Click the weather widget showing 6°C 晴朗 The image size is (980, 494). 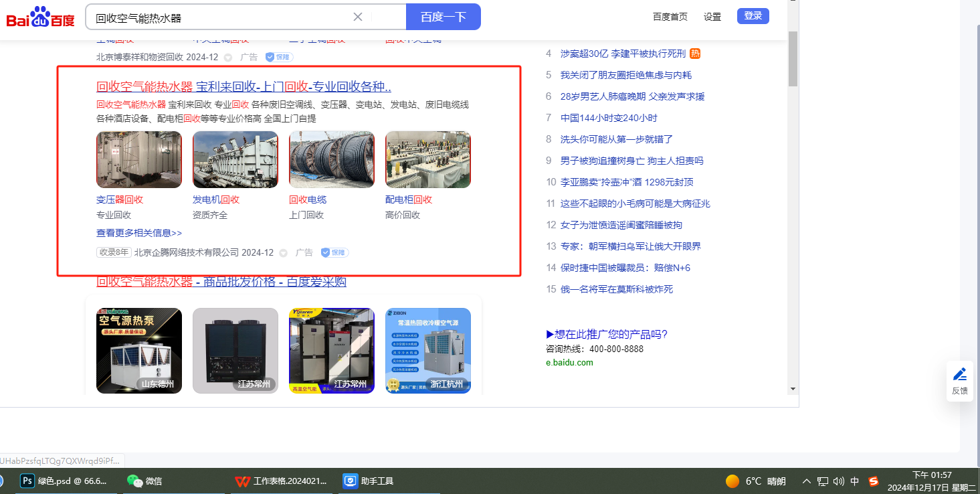(756, 481)
